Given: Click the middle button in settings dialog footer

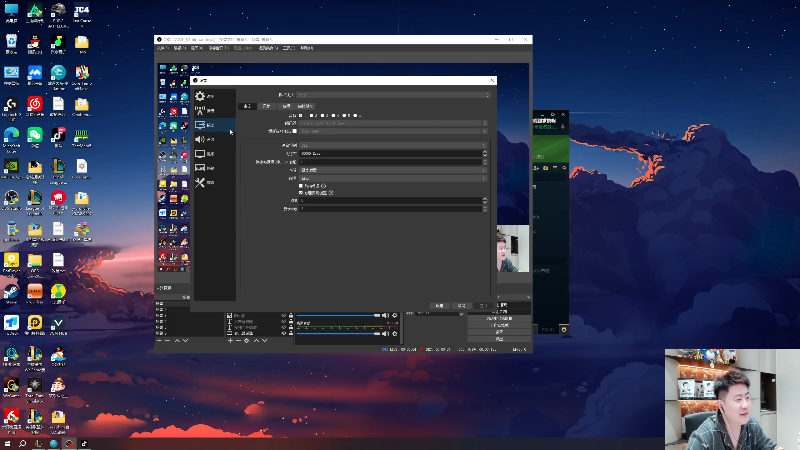Looking at the screenshot, I should click(x=462, y=305).
